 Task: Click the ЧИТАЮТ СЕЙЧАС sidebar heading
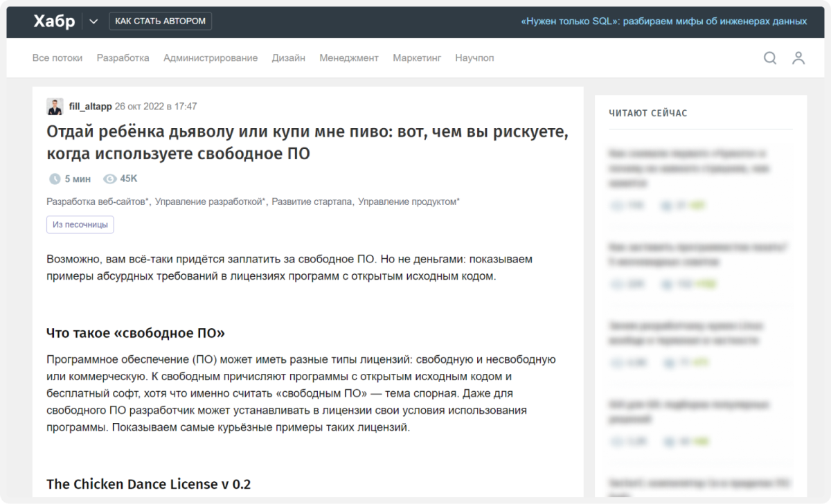pos(648,113)
